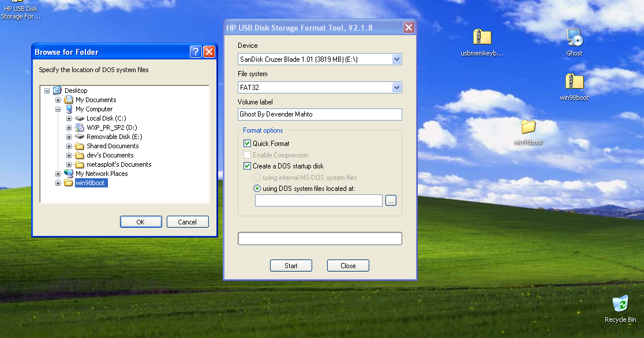This screenshot has width=644, height=338.
Task: Select My Documents label in tree
Action: tap(96, 100)
